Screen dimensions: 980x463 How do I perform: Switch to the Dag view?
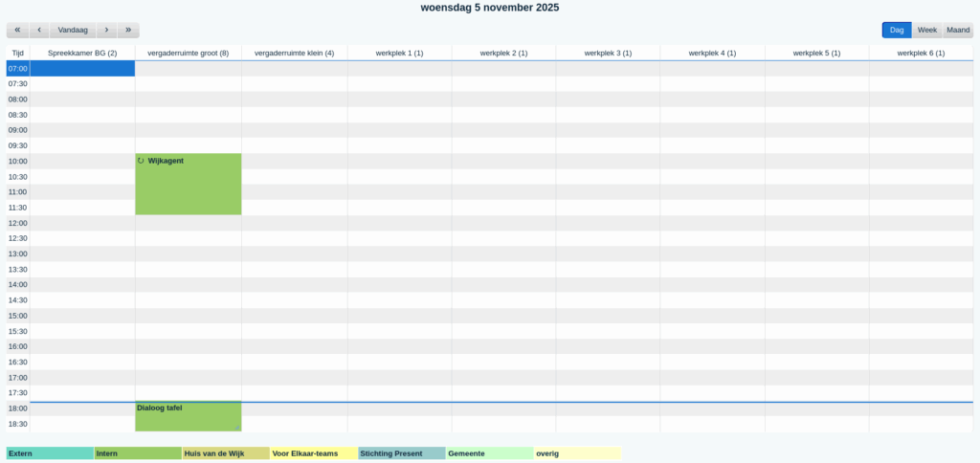(x=897, y=30)
